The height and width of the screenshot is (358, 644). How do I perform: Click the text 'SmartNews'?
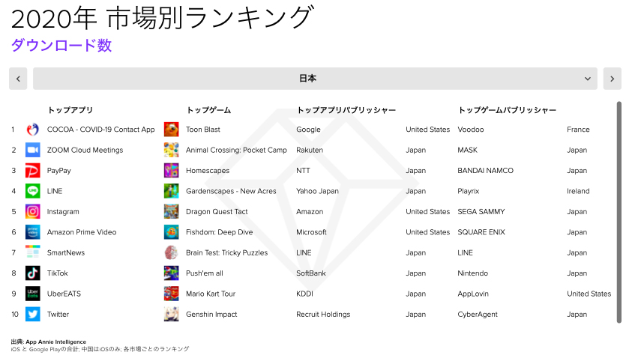click(x=66, y=252)
